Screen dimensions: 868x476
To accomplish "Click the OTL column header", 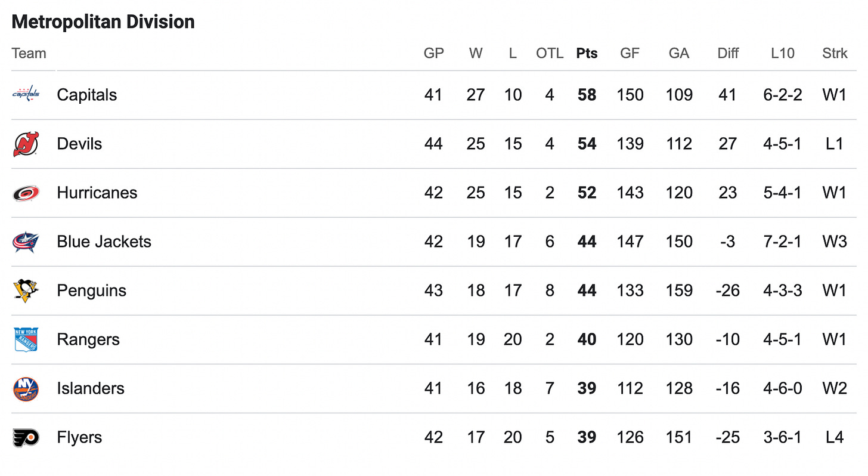I will [x=549, y=53].
